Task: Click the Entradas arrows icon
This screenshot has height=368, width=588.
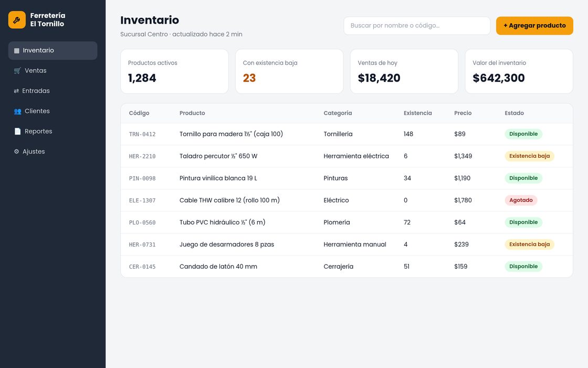Action: [x=16, y=91]
